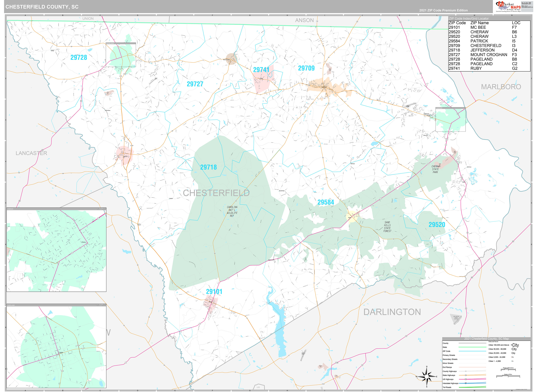Click the 'State Highways' legend label
Viewport: 535px width, 392px height.
pyautogui.click(x=449, y=375)
